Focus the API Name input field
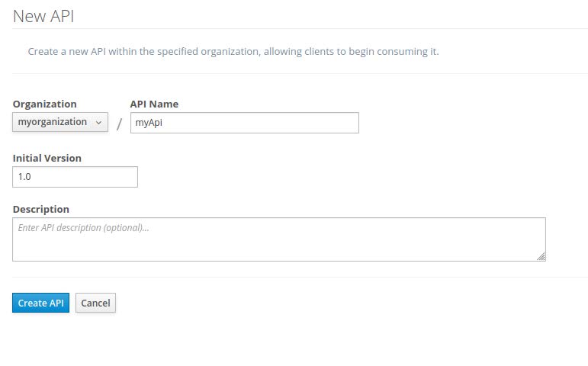This screenshot has height=366, width=588. (x=244, y=123)
